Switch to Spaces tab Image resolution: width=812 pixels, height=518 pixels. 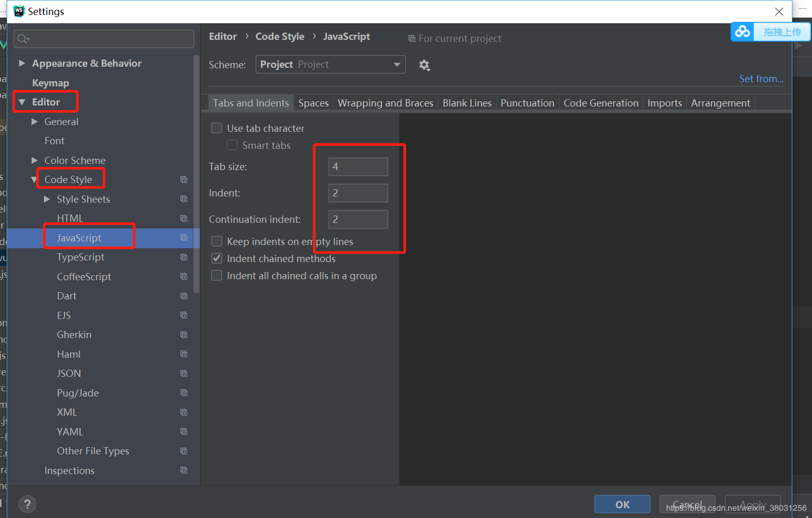(x=313, y=103)
